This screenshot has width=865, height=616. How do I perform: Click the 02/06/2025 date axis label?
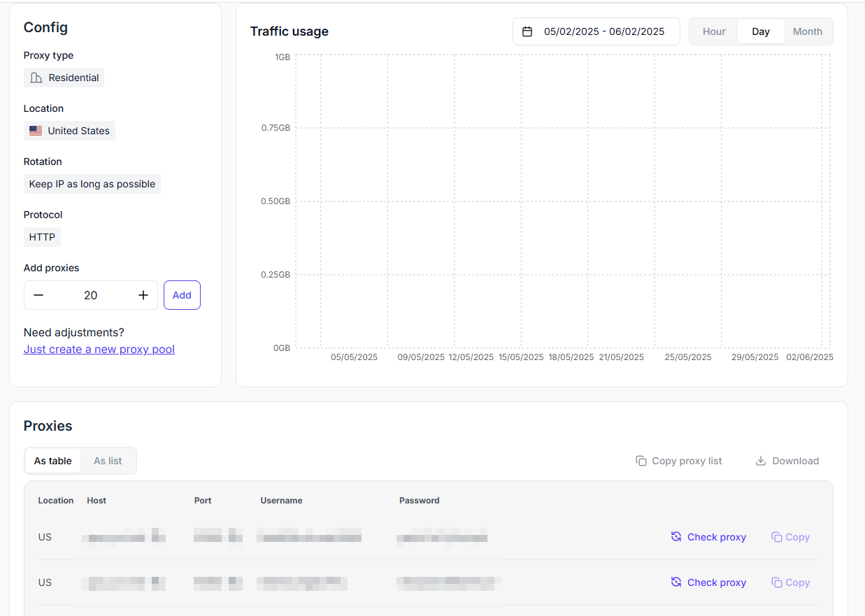(x=810, y=357)
